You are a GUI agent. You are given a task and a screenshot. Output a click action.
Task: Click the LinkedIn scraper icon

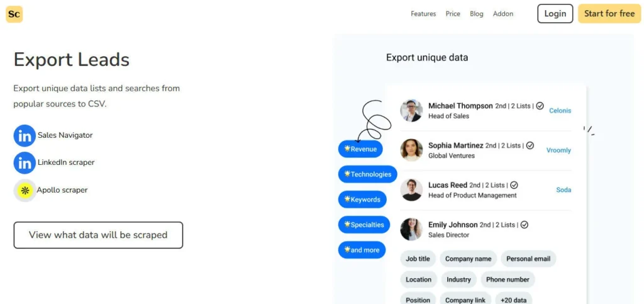tap(25, 163)
